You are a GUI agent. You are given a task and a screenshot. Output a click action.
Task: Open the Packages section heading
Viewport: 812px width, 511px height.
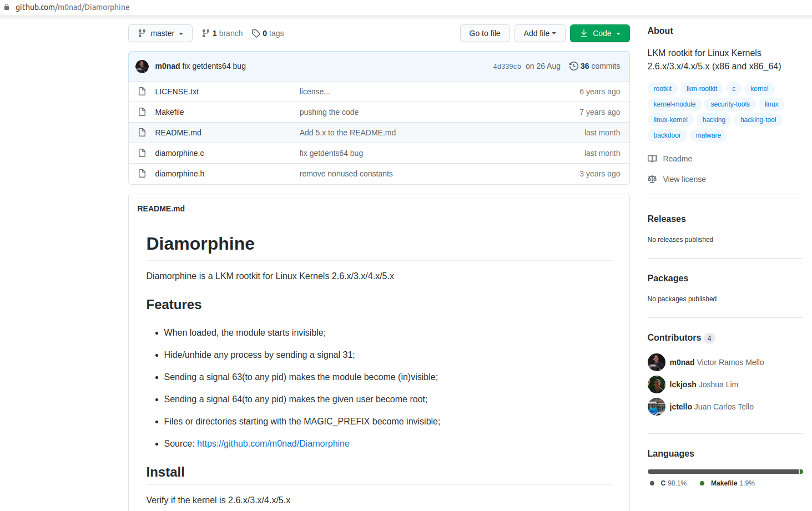tap(668, 279)
